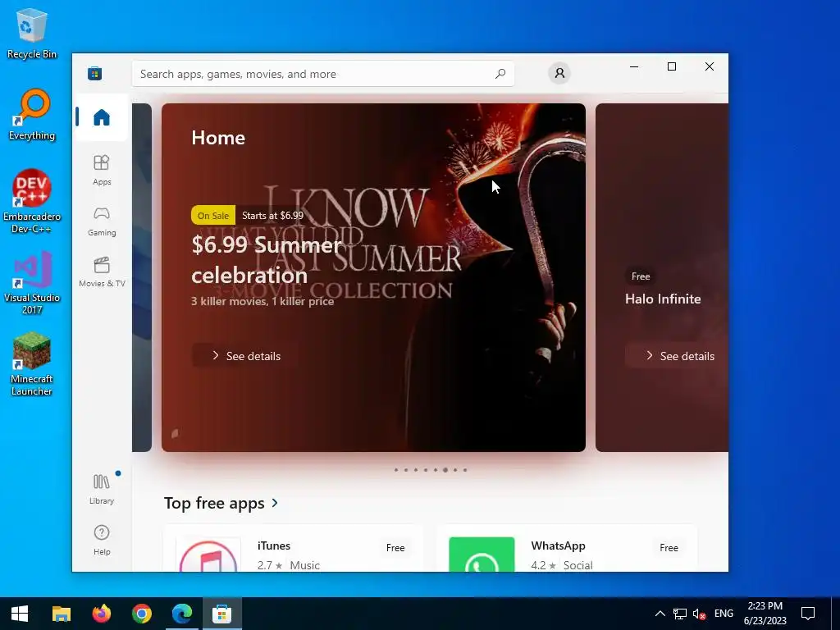Click the muted volume tray icon
840x630 pixels.
(699, 614)
